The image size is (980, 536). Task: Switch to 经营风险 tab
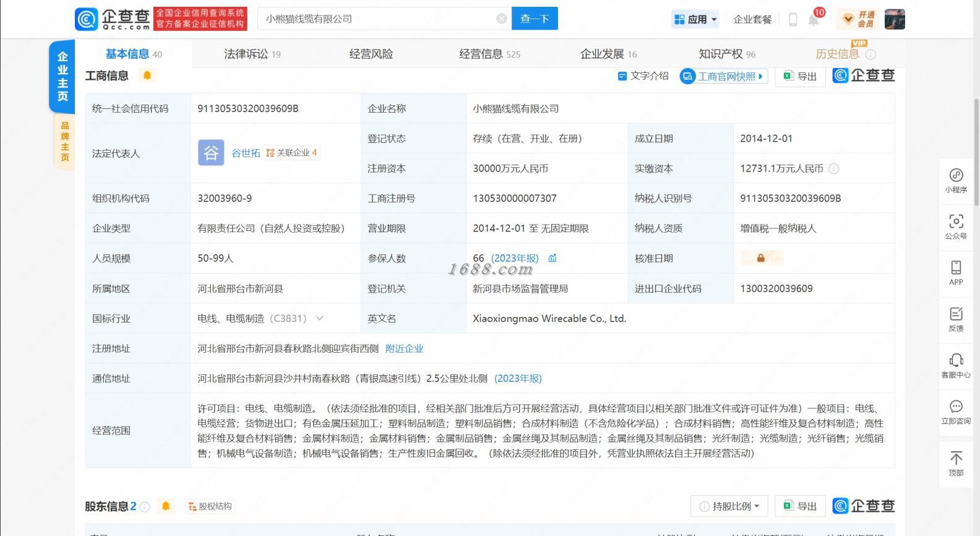[x=371, y=54]
